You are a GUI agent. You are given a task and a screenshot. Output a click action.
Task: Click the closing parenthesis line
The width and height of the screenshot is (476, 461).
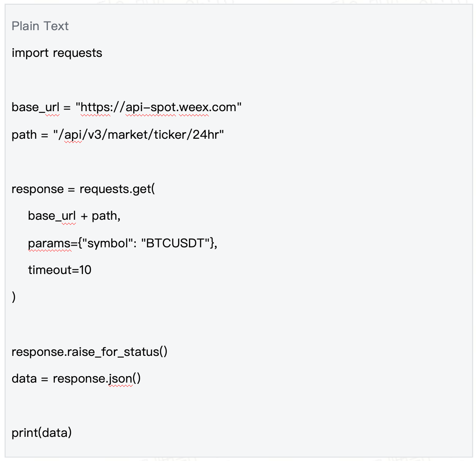click(14, 297)
